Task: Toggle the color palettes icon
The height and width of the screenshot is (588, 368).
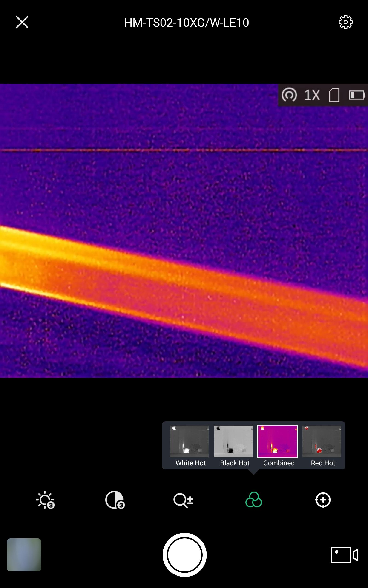Action: click(x=254, y=500)
